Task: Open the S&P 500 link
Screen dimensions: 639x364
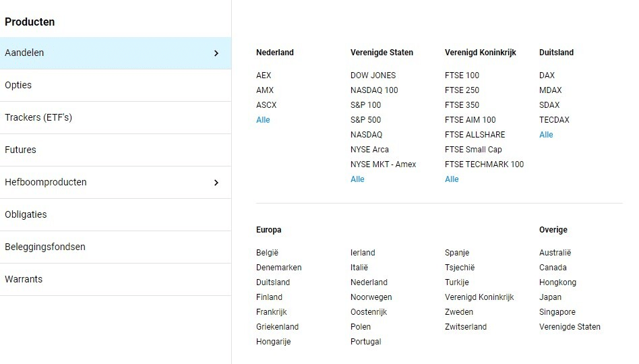Action: click(x=365, y=120)
